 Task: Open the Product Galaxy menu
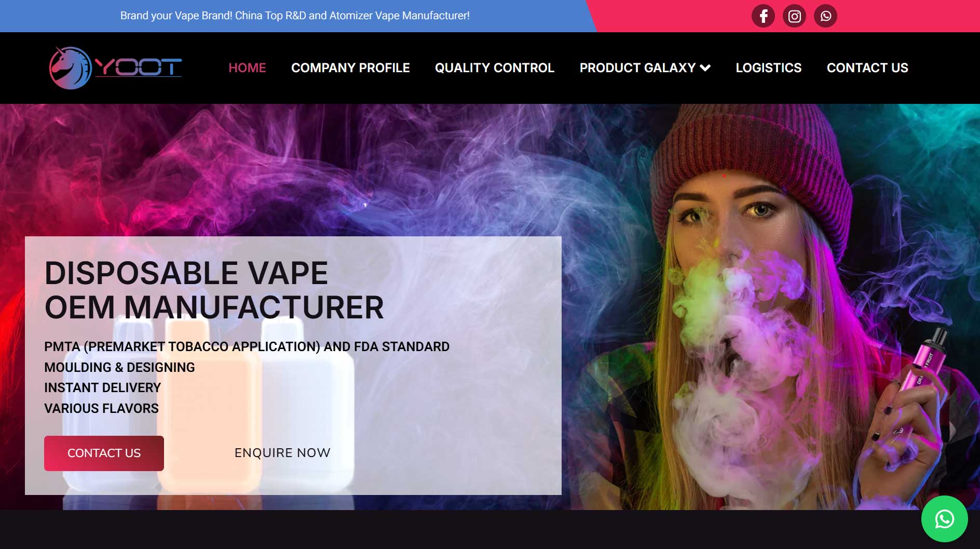pyautogui.click(x=637, y=68)
